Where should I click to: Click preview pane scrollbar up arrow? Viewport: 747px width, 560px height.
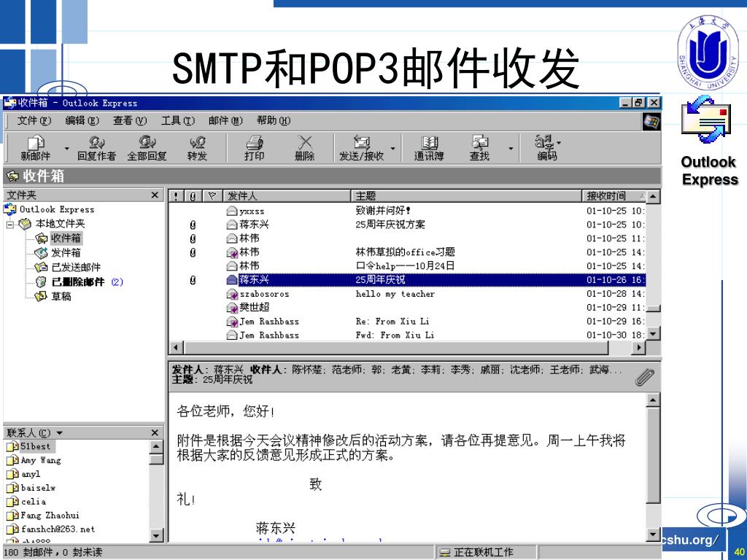pos(653,400)
